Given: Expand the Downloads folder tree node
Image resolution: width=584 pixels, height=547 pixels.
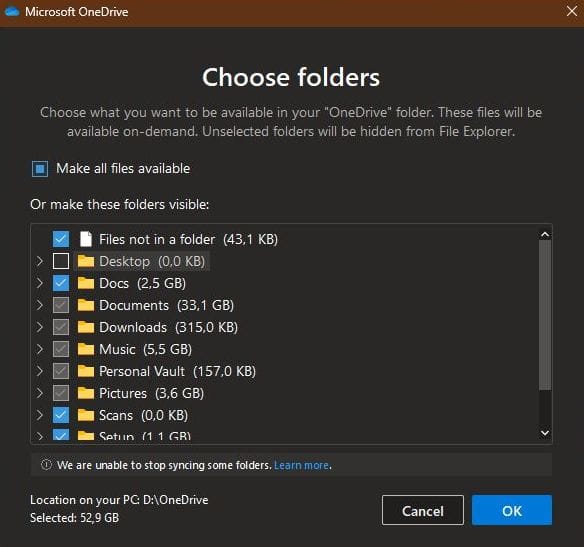Looking at the screenshot, I should coord(40,327).
